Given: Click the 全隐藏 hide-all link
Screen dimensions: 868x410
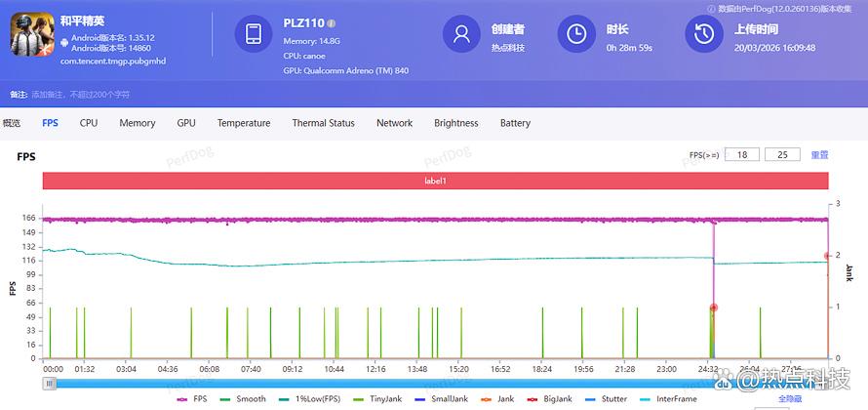Looking at the screenshot, I should pos(790,399).
